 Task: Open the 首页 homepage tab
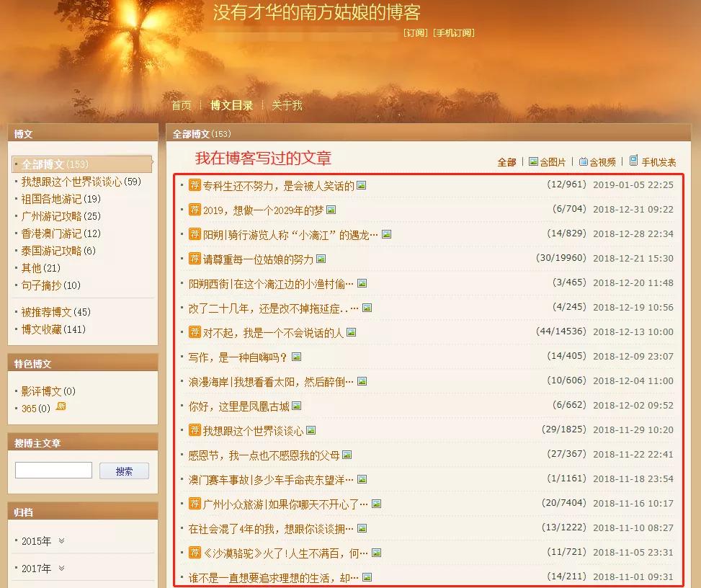pos(181,105)
